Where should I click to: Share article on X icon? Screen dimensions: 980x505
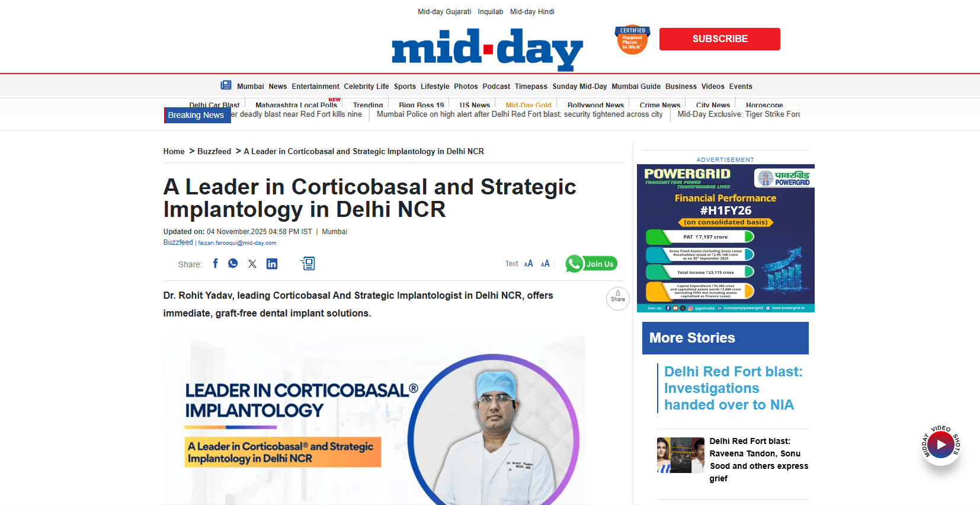coord(252,264)
